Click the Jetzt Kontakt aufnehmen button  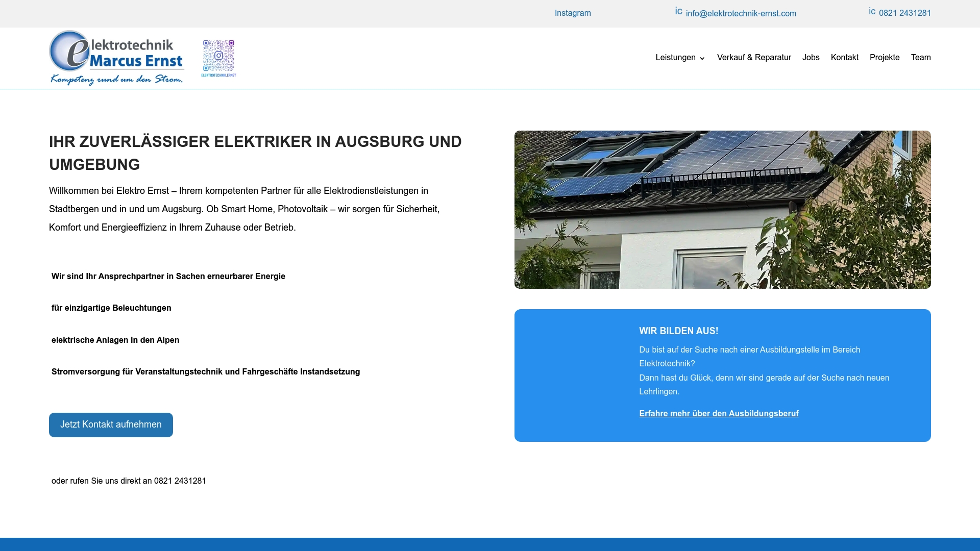(111, 424)
